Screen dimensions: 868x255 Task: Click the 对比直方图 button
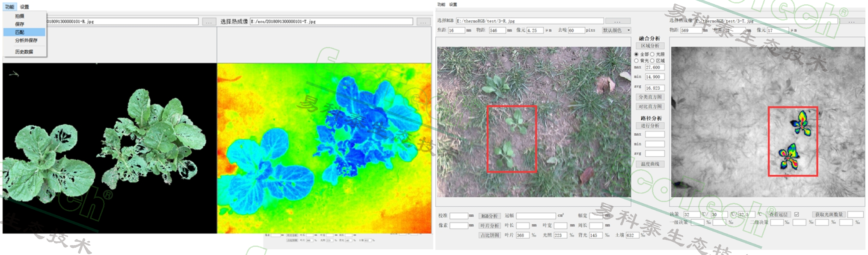[650, 106]
